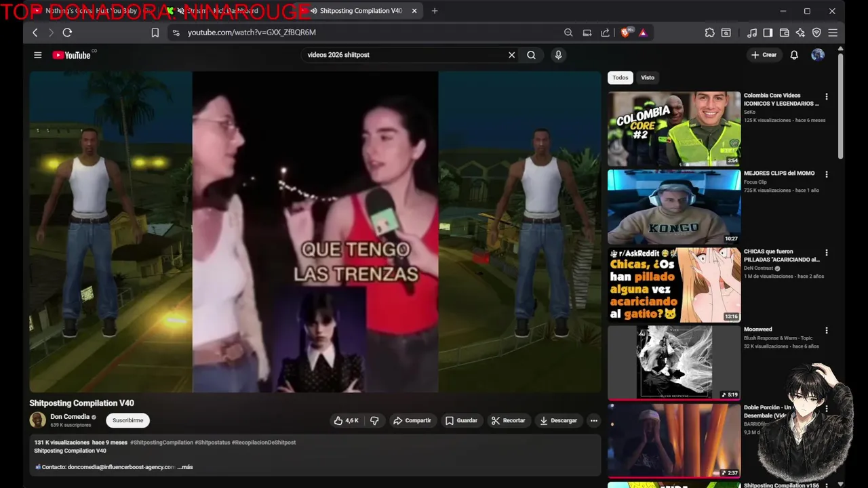Run search with the magnifier button
Viewport: 868px width, 488px height.
(531, 55)
